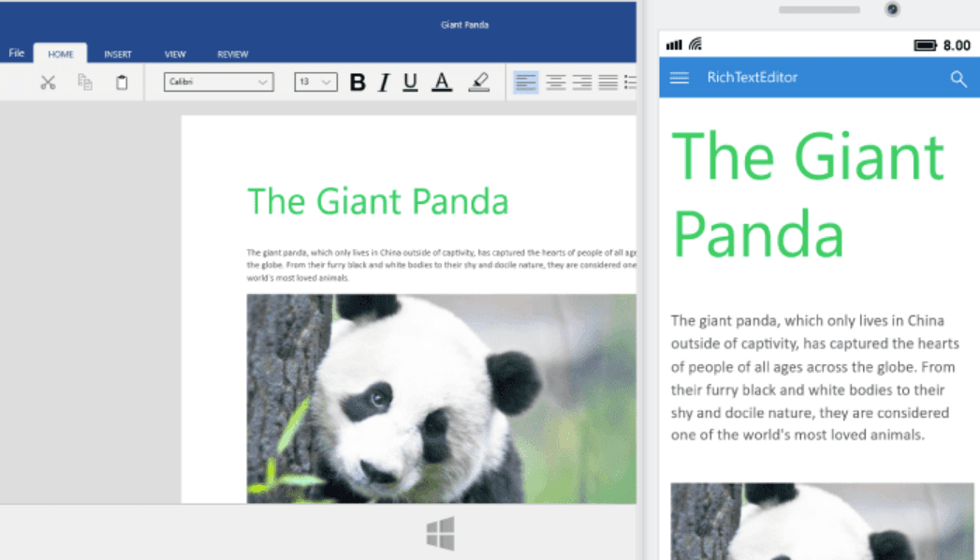Switch to VIEW ribbon tab
The width and height of the screenshot is (980, 560).
[175, 54]
